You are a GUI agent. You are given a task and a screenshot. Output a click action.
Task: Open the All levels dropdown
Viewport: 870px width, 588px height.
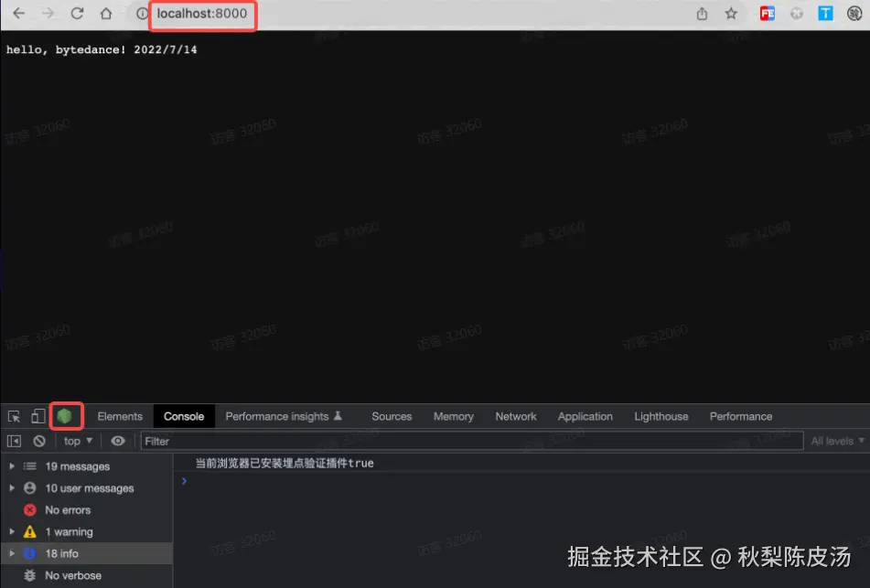tap(838, 441)
